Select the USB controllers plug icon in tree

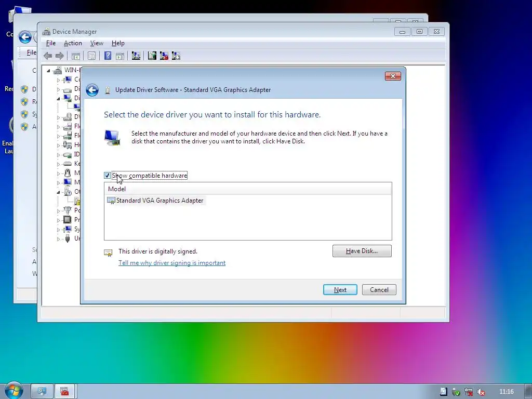click(68, 238)
